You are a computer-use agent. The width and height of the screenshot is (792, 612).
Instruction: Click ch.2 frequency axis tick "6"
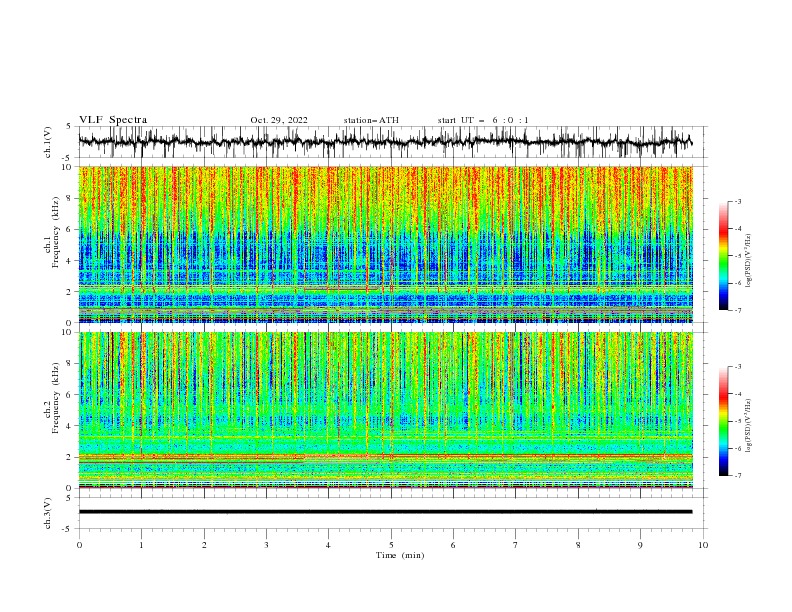click(71, 395)
